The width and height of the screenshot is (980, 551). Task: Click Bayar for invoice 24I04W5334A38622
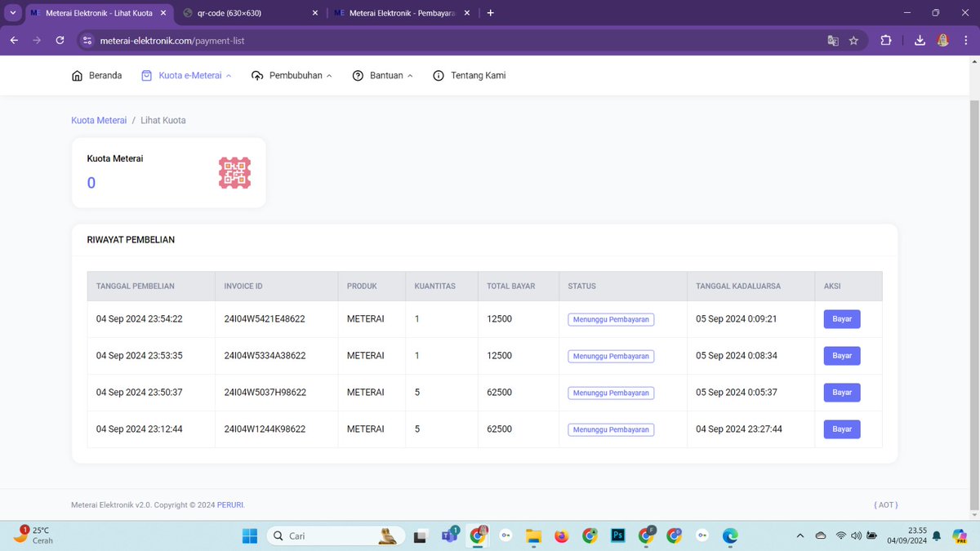tap(842, 356)
